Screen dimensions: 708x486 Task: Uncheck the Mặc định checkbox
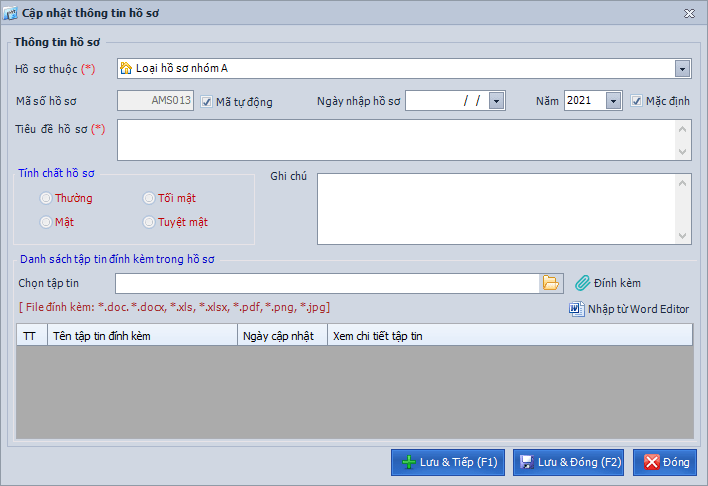pos(637,101)
